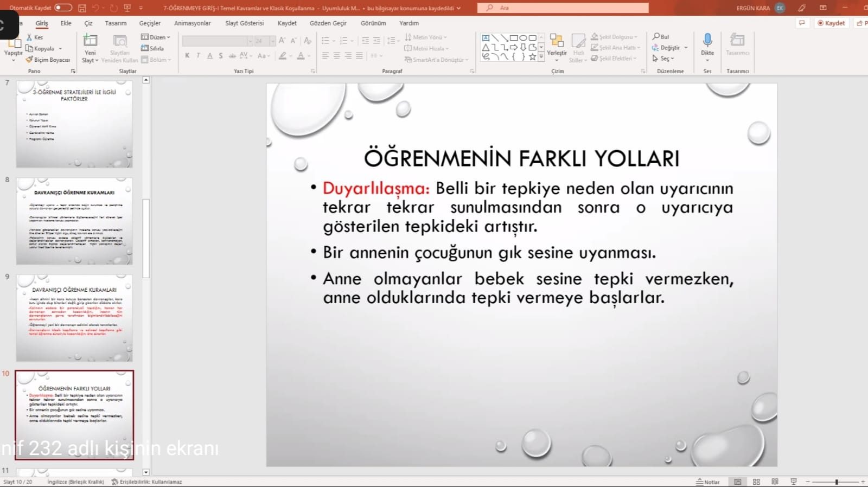Expand the Değiştir dropdown arrow
The height and width of the screenshot is (487, 868).
686,48
